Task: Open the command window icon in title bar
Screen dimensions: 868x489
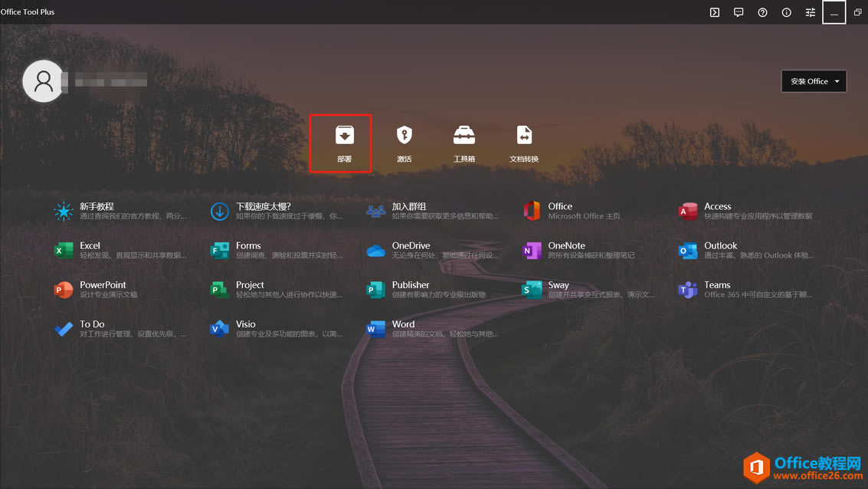Action: coord(715,12)
